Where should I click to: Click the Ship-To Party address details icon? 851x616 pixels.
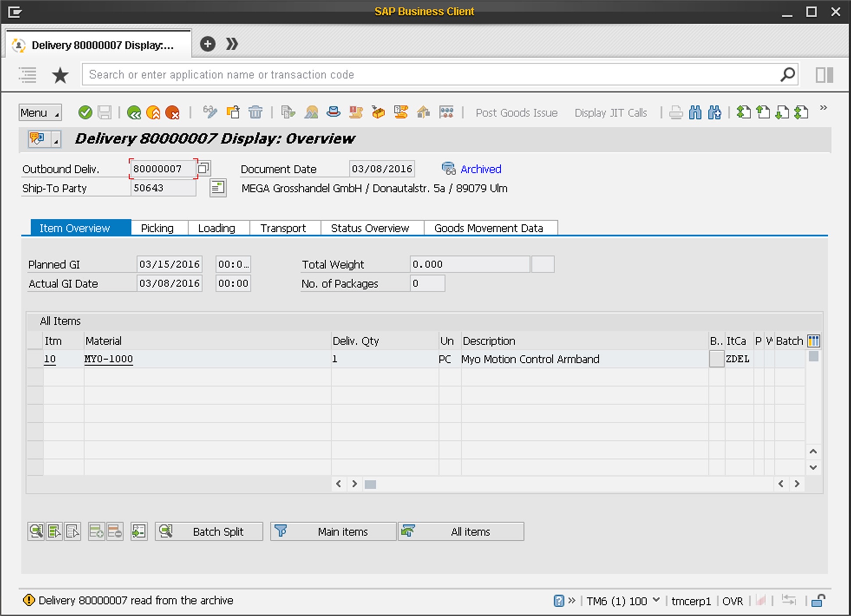tap(218, 188)
